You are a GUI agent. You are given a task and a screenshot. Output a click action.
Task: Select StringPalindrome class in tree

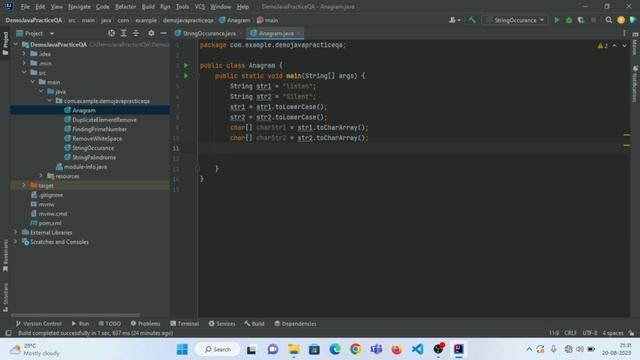pyautogui.click(x=94, y=157)
